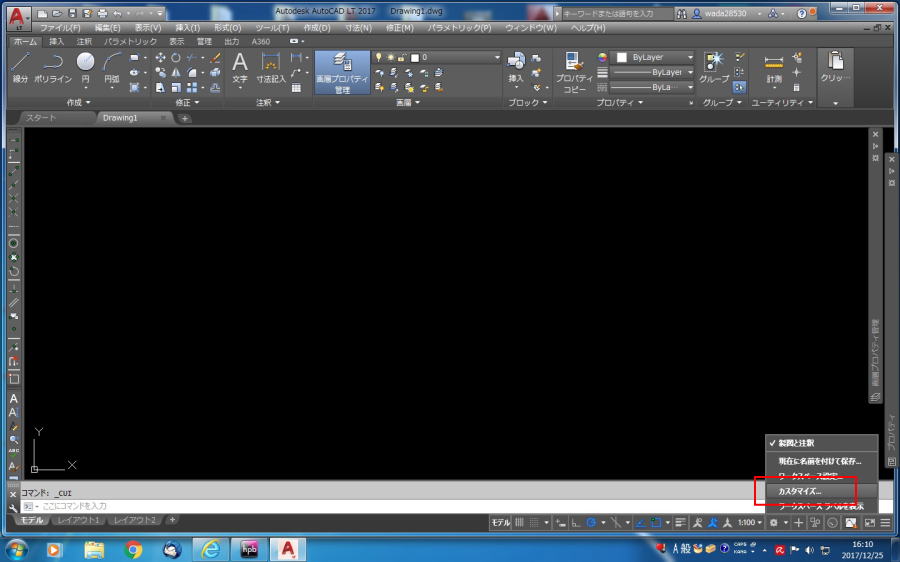Viewport: 900px width, 562px height.
Task: Click the Move tool in 修正 panel
Action: tap(161, 57)
